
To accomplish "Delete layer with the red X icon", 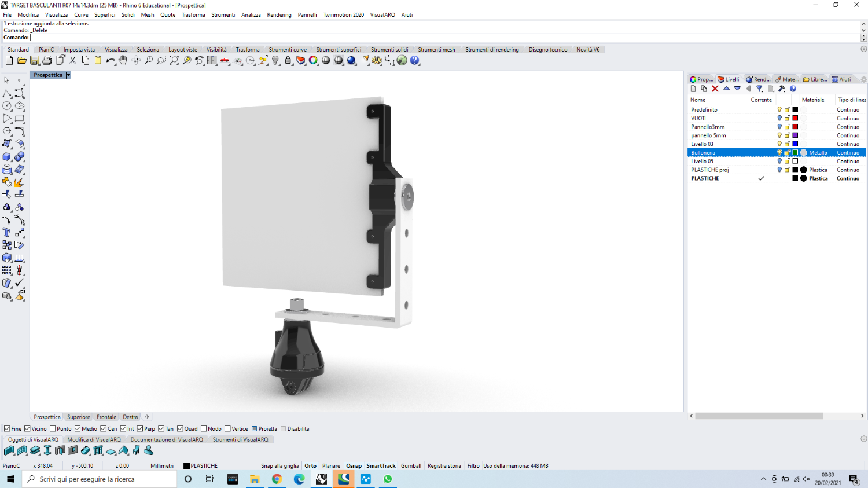I will (715, 89).
